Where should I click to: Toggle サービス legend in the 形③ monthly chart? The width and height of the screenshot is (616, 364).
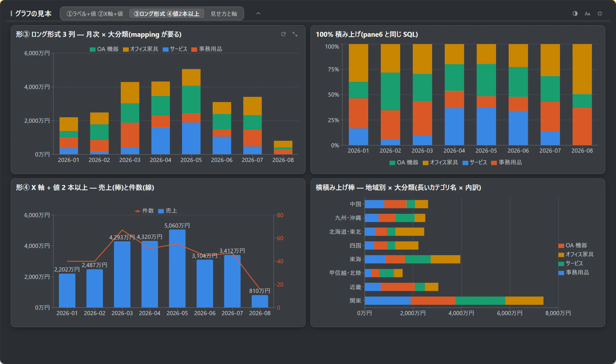click(175, 49)
